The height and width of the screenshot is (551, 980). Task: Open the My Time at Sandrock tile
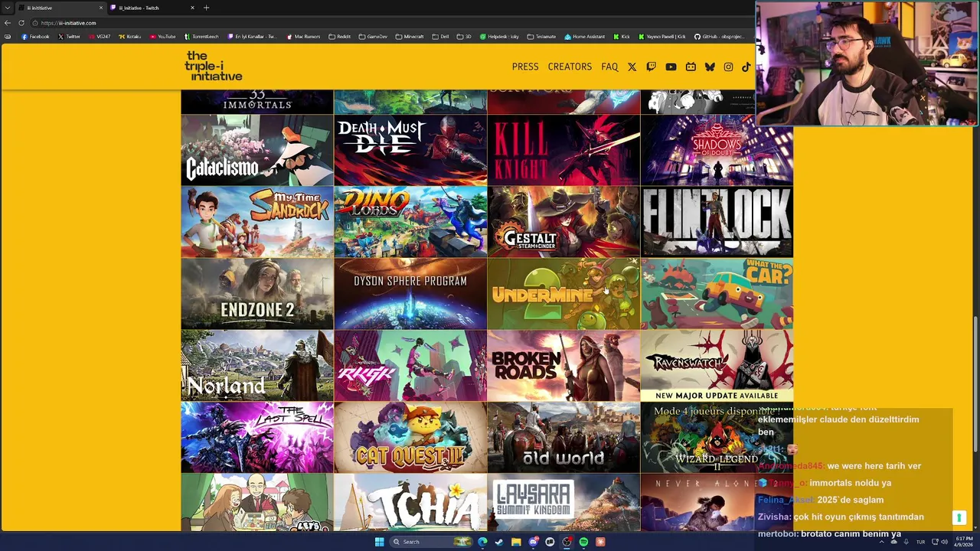257,222
